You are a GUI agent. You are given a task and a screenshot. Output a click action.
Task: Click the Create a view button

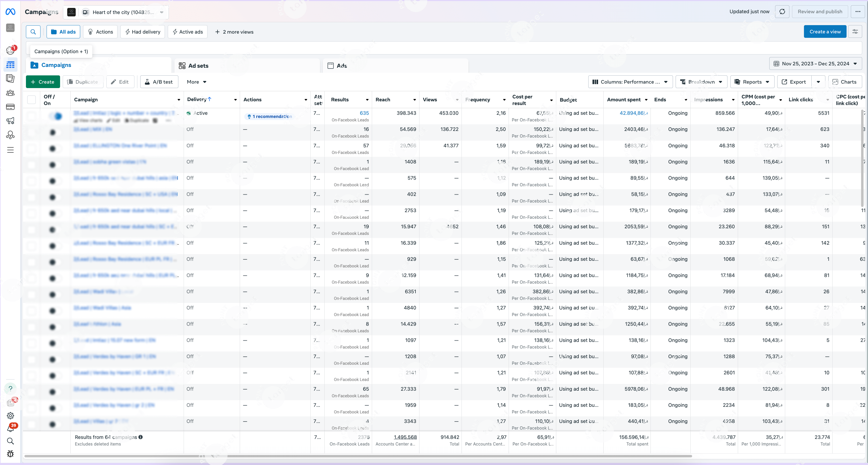click(x=825, y=32)
